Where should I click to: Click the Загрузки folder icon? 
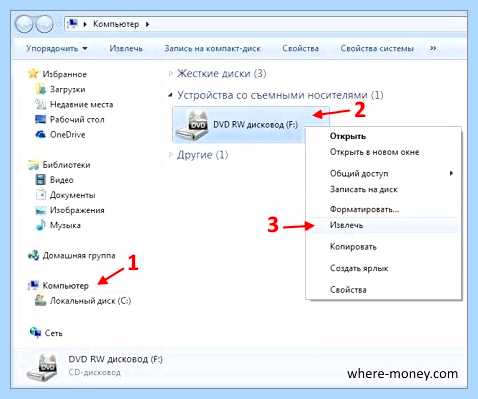[41, 89]
